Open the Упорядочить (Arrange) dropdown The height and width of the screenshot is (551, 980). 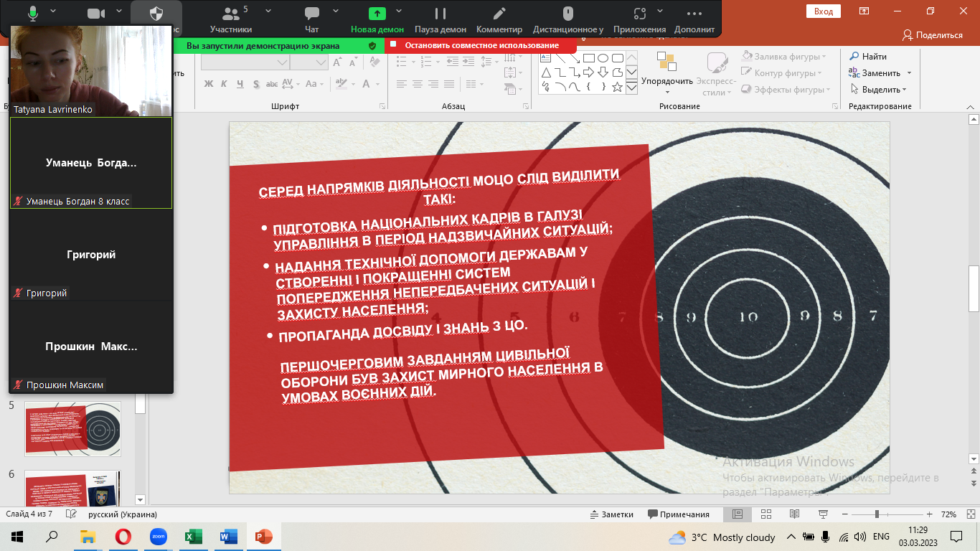pos(667,73)
